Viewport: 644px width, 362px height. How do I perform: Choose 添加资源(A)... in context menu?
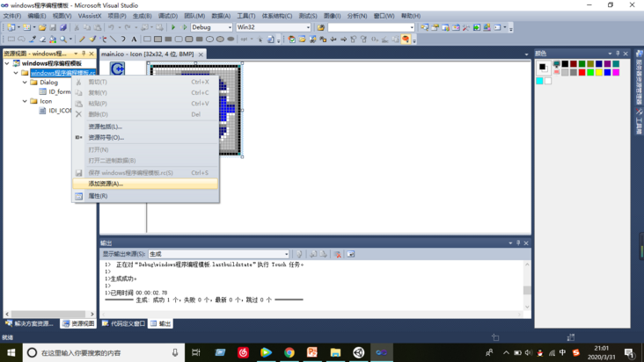pyautogui.click(x=145, y=184)
